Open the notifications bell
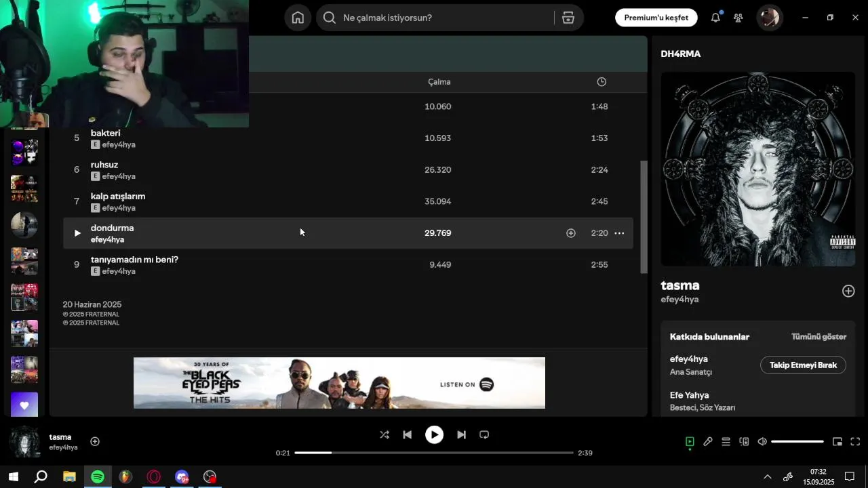Viewport: 868px width, 488px height. 715,18
